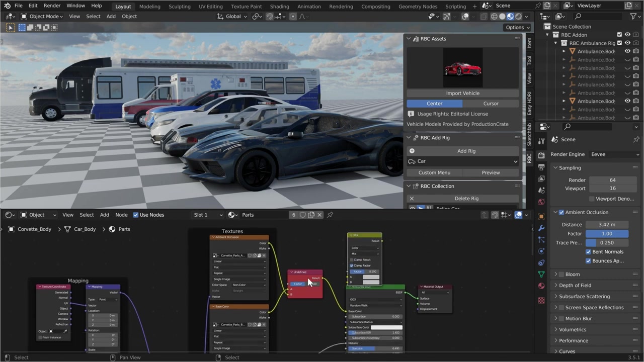Toggle the Ambient Occlusion checkbox
The width and height of the screenshot is (644, 362).
pos(561,212)
